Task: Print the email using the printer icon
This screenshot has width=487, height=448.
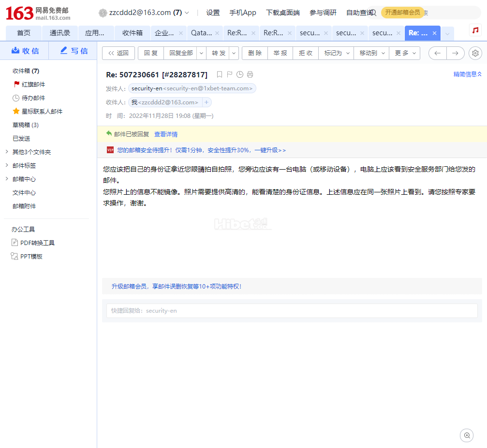Action: (250, 74)
